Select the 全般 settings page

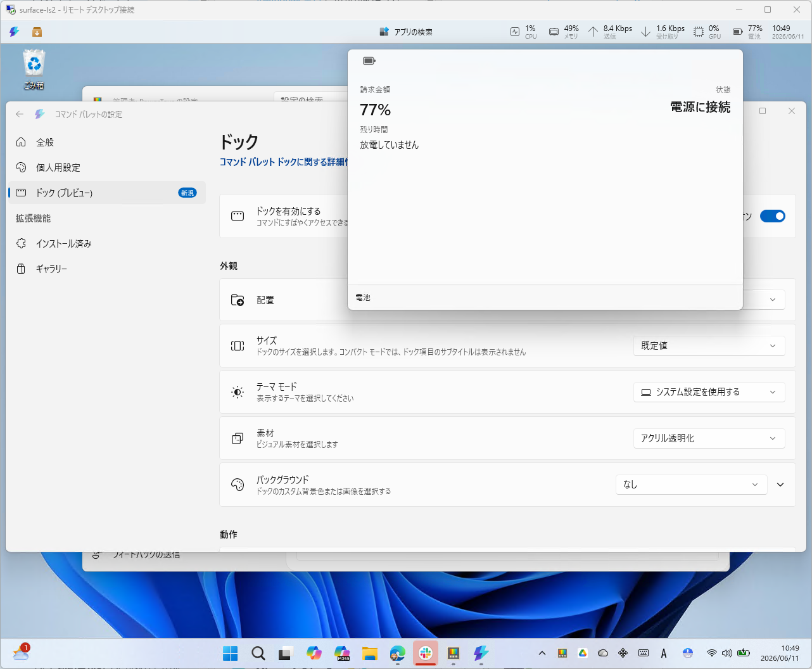coord(106,142)
